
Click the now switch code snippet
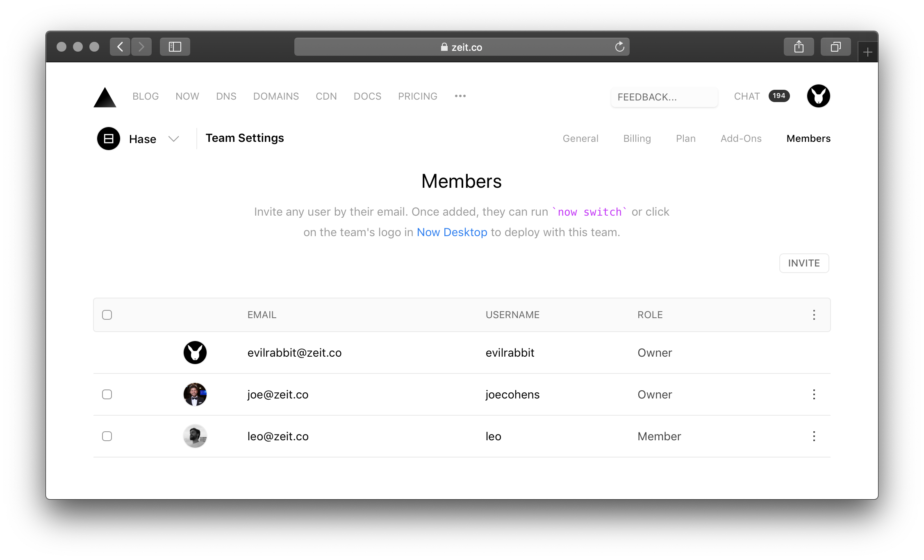pos(590,212)
